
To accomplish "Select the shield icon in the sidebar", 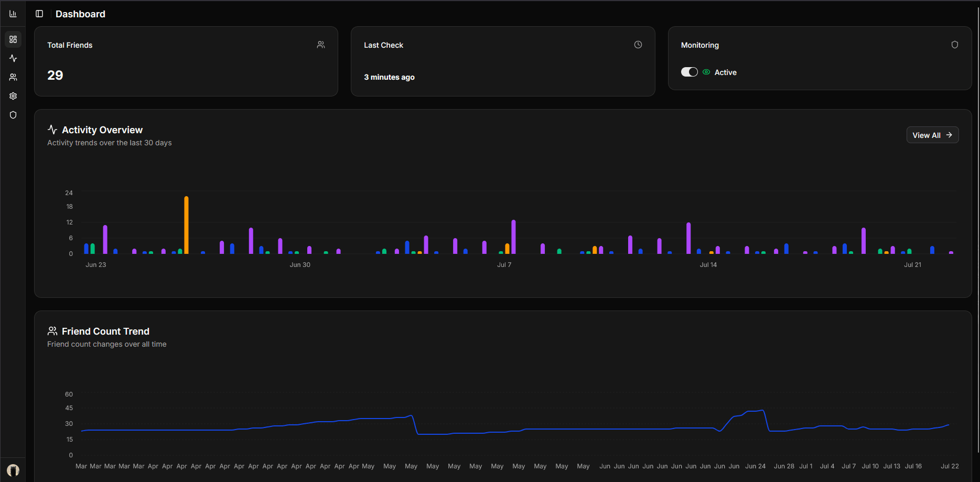I will click(13, 114).
